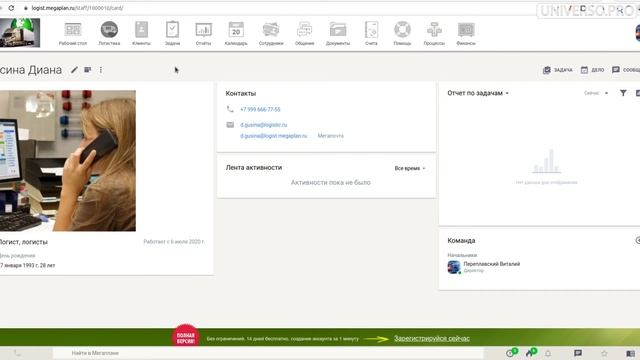The width and height of the screenshot is (640, 360).
Task: Go to the Сотрудники section
Action: (x=271, y=33)
